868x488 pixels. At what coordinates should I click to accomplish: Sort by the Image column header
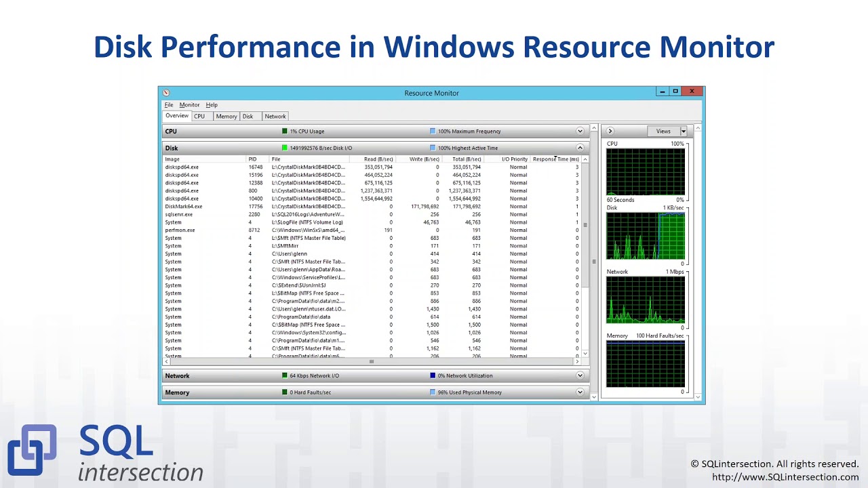point(205,159)
